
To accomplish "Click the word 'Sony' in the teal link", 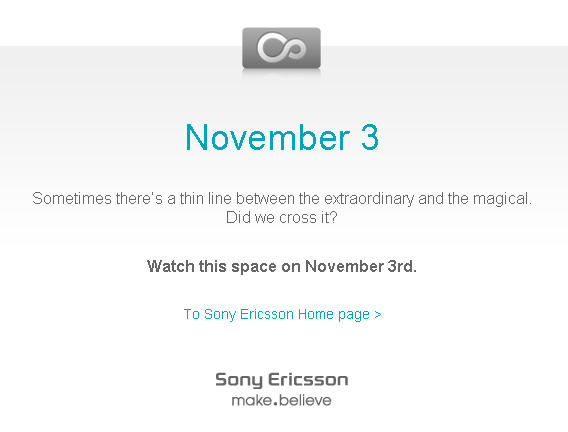I will pyautogui.click(x=220, y=314).
